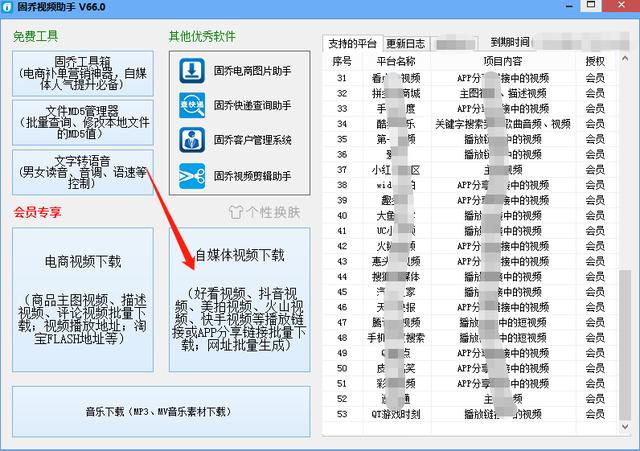Open the 固乔工具箱 free tool

pos(83,73)
